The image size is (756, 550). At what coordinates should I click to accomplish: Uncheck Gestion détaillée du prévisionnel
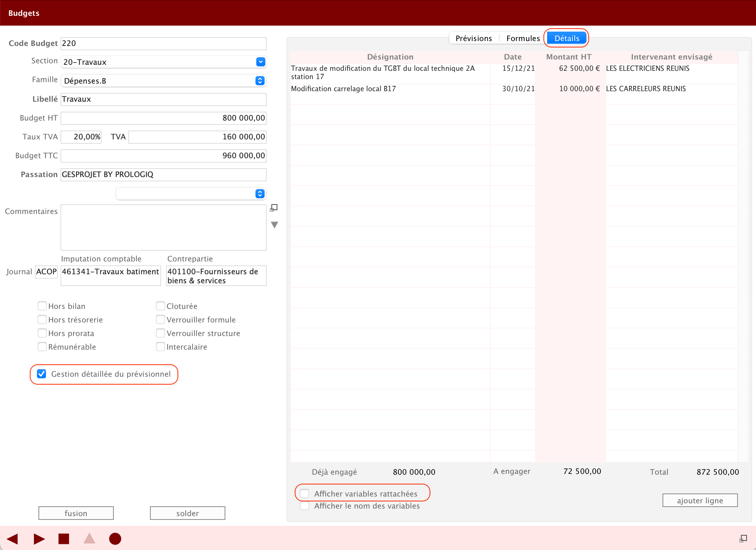click(x=41, y=374)
